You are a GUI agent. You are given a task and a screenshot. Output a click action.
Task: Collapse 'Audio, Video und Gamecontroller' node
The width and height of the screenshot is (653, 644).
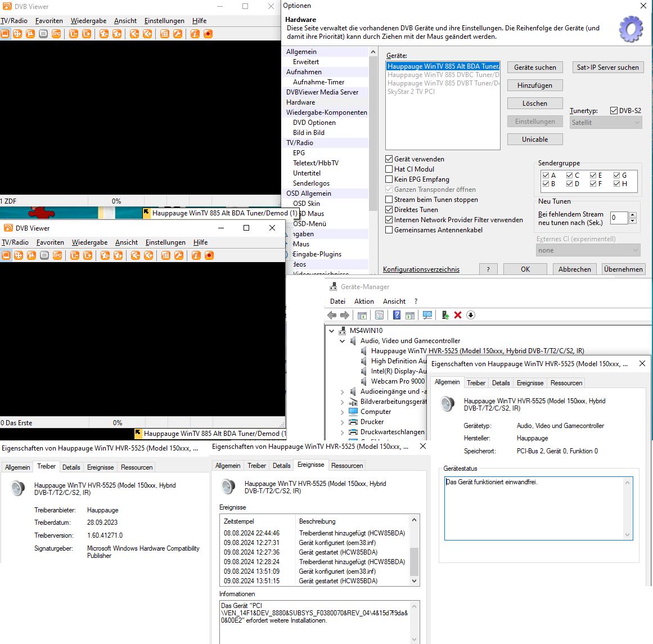343,341
